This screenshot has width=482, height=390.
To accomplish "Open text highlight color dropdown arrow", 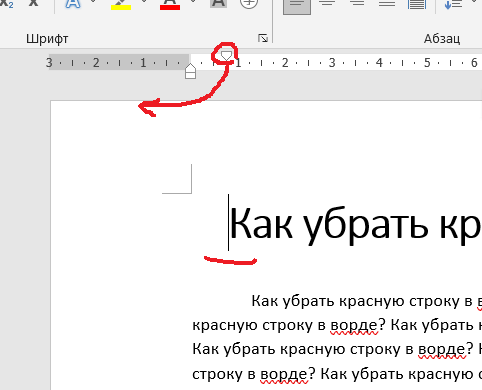I will (x=144, y=2).
